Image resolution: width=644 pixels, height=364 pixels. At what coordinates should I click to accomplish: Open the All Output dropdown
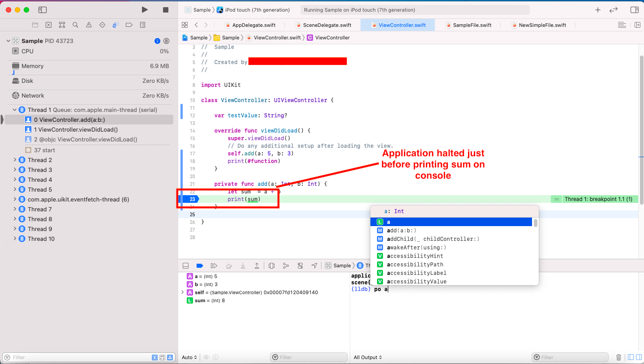[x=368, y=357]
